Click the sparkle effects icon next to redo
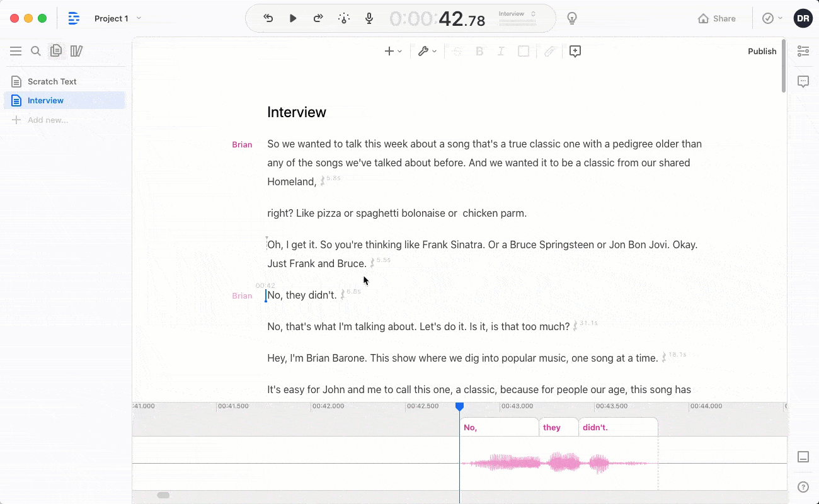Screen dimensions: 819x504 point(344,18)
